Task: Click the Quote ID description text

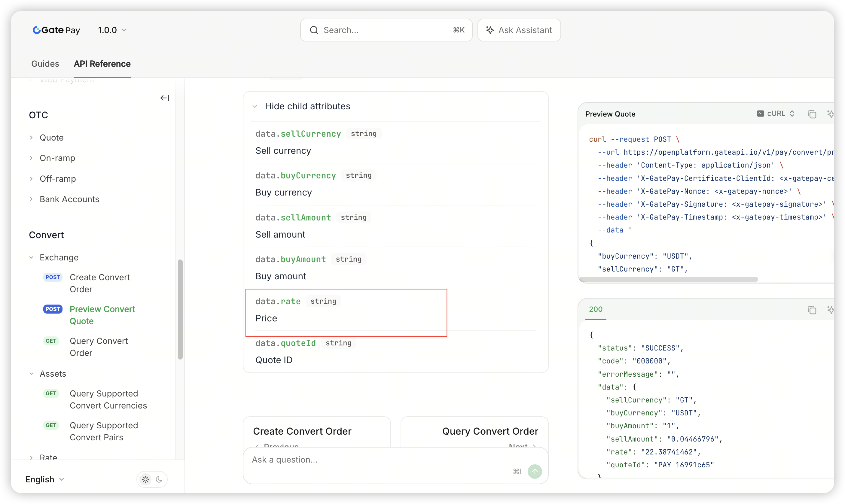Action: point(274,360)
